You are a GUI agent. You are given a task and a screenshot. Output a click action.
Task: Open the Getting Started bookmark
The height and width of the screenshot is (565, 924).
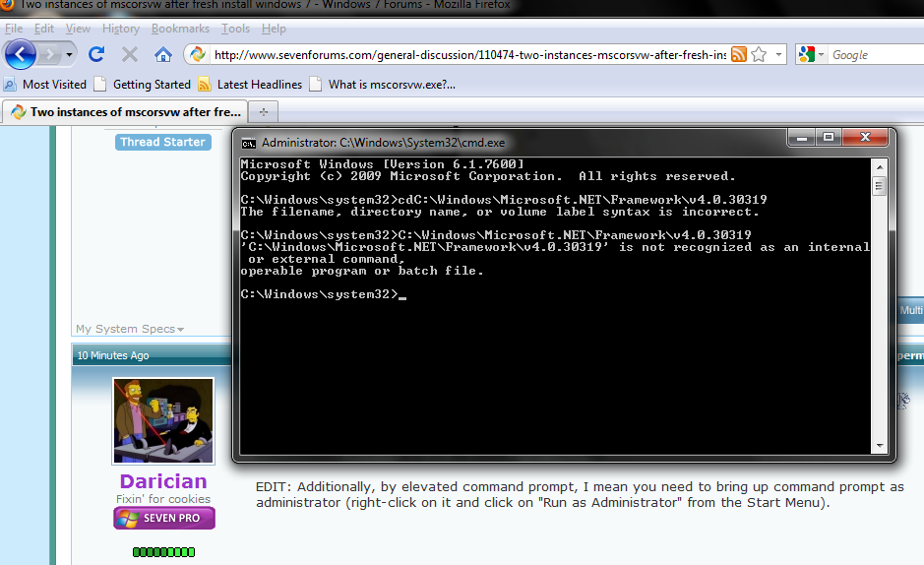[142, 85]
